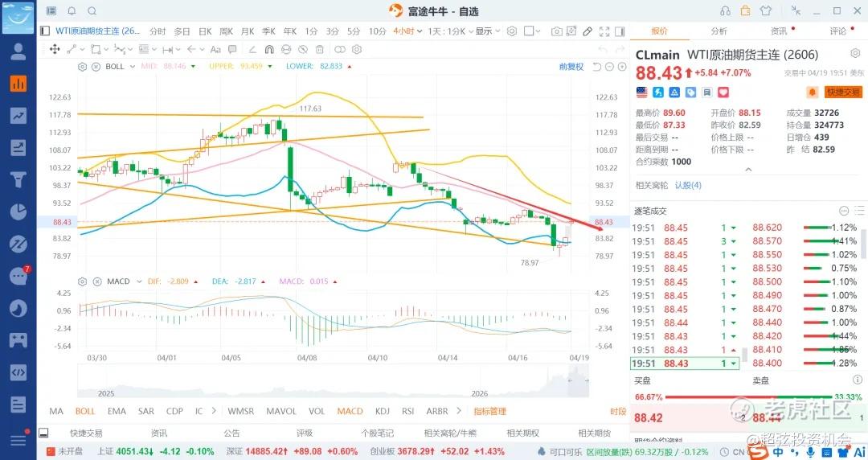Image resolution: width=868 pixels, height=460 pixels.
Task: Open the stock screener funnel icon in sidebar
Action: (x=18, y=179)
